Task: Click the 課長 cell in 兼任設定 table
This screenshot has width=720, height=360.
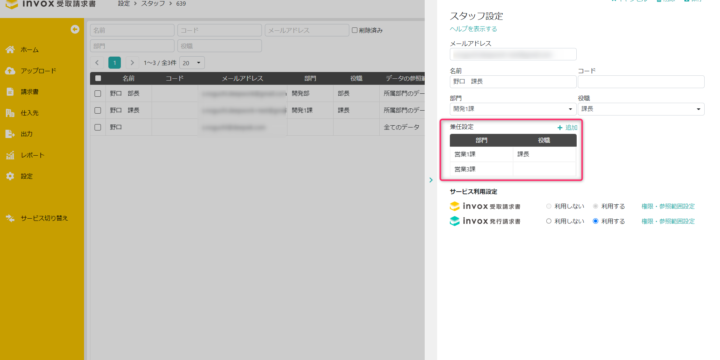Action: click(x=545, y=154)
